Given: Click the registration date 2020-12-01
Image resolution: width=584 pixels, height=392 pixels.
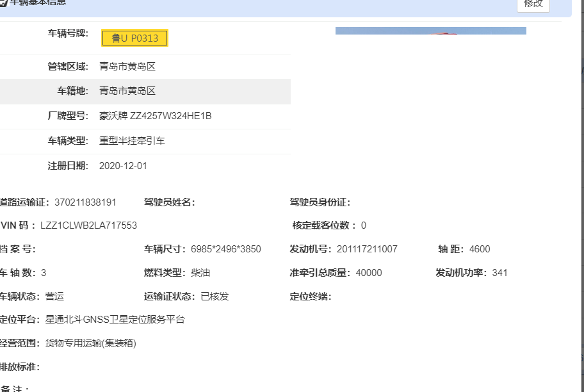Looking at the screenshot, I should (x=123, y=166).
